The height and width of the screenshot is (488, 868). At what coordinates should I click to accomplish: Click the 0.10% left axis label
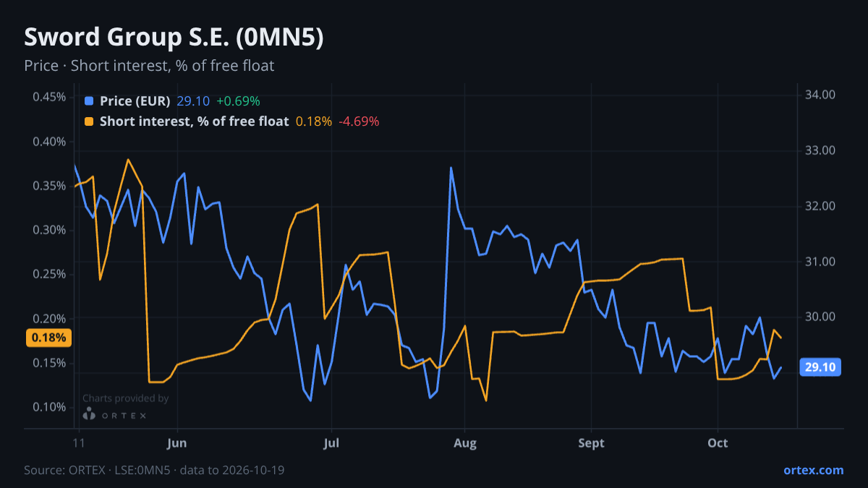click(x=49, y=407)
